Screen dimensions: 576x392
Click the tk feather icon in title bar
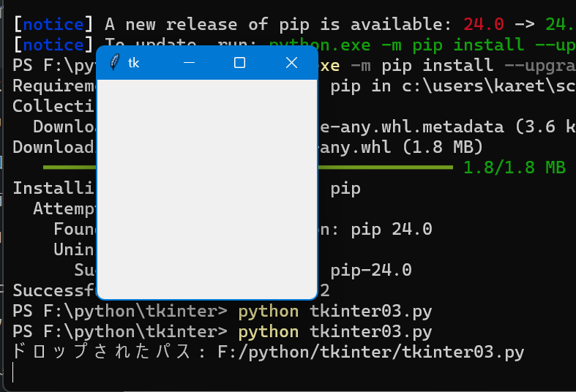[115, 62]
